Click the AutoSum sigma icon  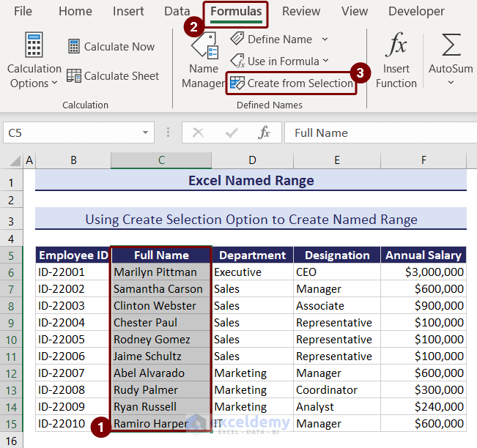(x=451, y=45)
